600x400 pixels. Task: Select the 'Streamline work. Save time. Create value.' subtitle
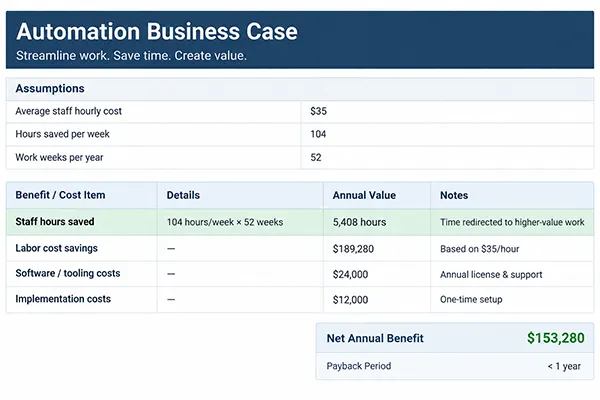click(131, 56)
